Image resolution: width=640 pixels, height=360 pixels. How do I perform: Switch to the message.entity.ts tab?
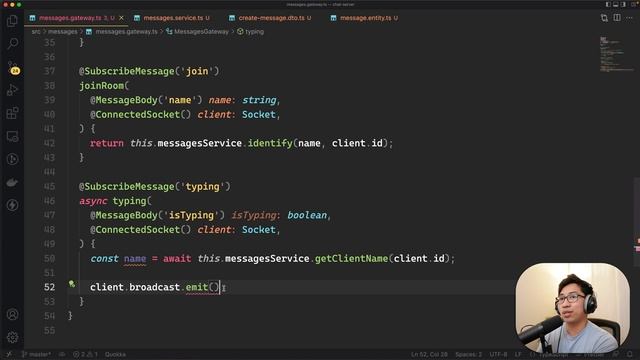click(x=364, y=18)
